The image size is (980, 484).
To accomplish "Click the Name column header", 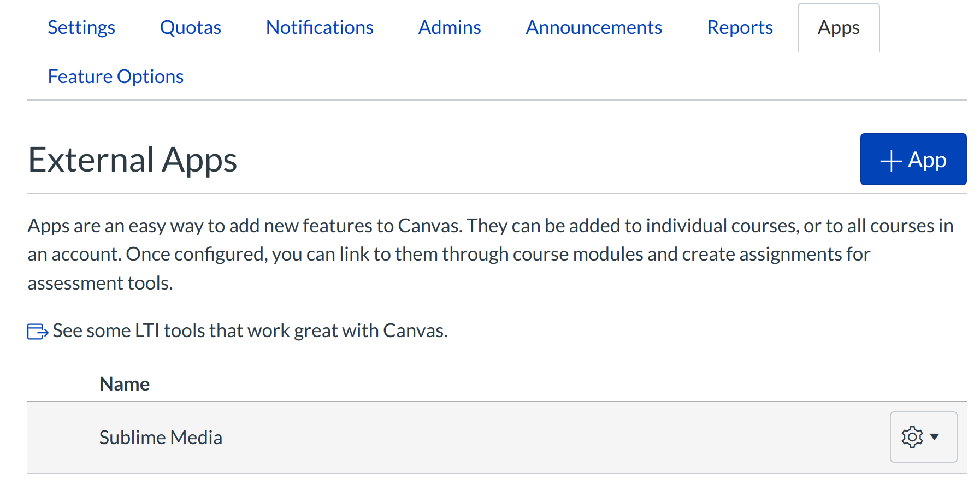I will [x=125, y=384].
